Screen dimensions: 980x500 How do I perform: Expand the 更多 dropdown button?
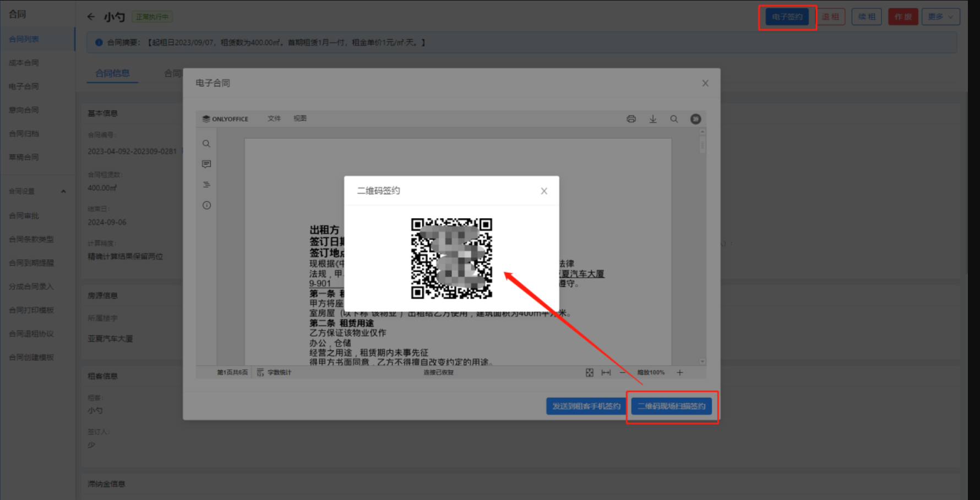point(940,17)
